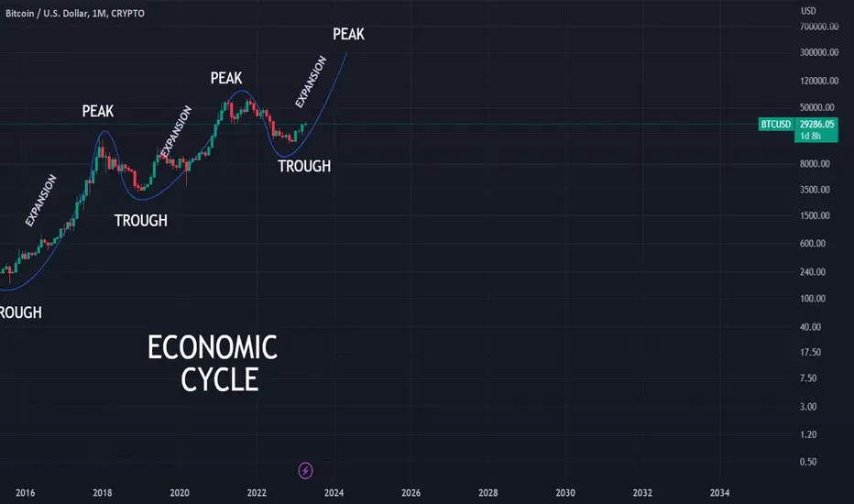Click the 50000.00 level on the price scale

(817, 107)
